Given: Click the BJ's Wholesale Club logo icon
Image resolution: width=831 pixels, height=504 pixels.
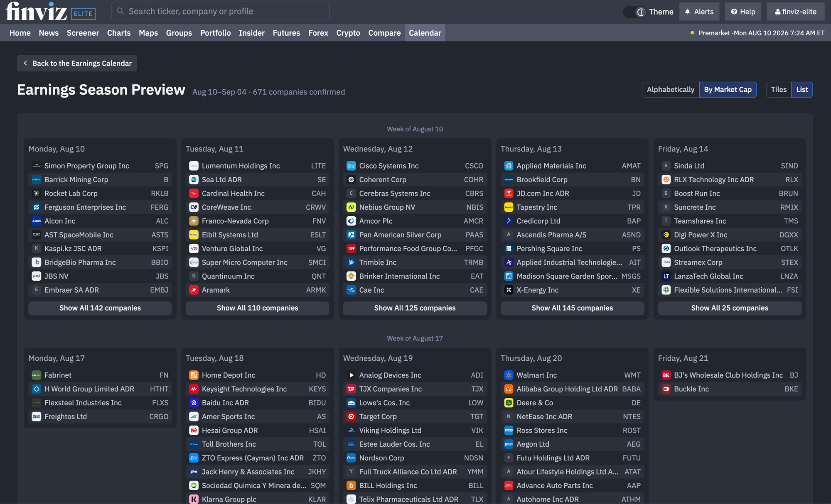Looking at the screenshot, I should [666, 375].
